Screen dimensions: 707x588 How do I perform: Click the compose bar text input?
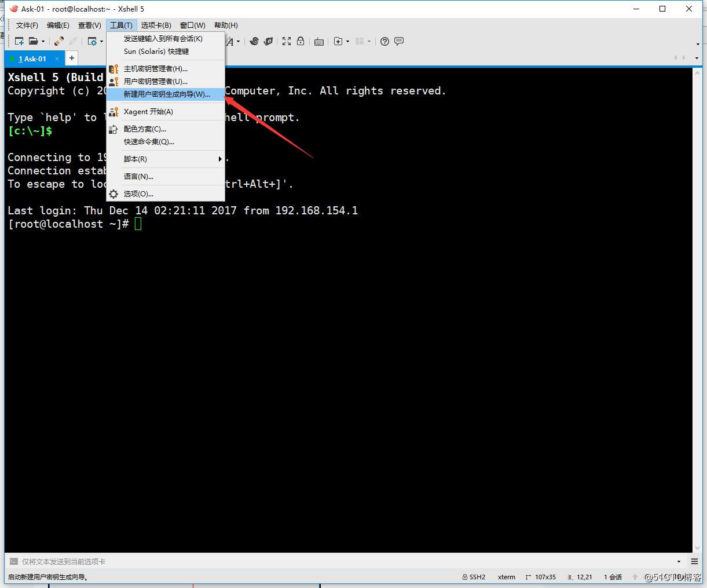(346, 561)
